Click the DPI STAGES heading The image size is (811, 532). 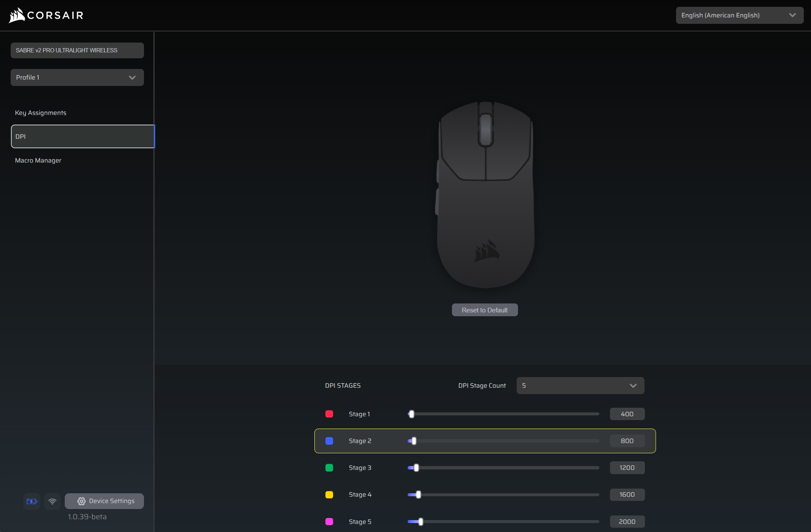[x=343, y=386]
